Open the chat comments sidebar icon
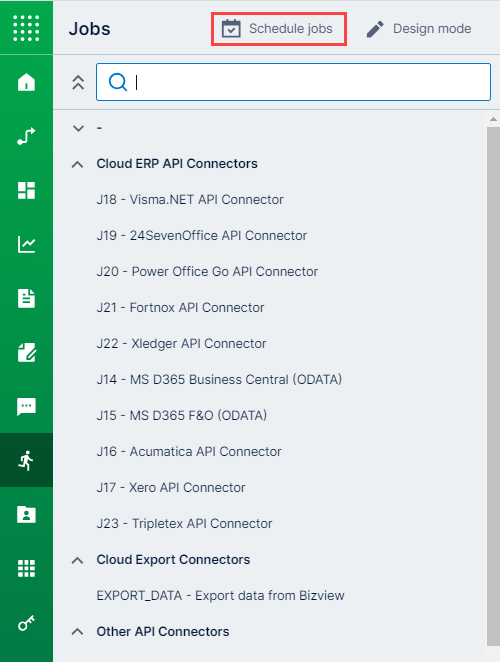Viewport: 500px width, 662px height. coord(26,406)
